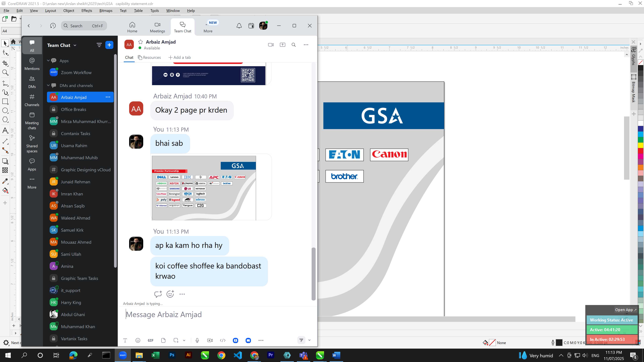Select the CorelDRAW Eyedropper tool
This screenshot has width=644, height=362.
[5, 181]
